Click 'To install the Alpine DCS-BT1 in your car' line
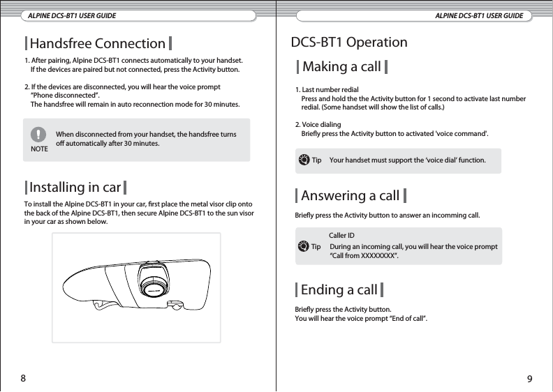Viewport: 553px width, 392px height. click(x=138, y=204)
